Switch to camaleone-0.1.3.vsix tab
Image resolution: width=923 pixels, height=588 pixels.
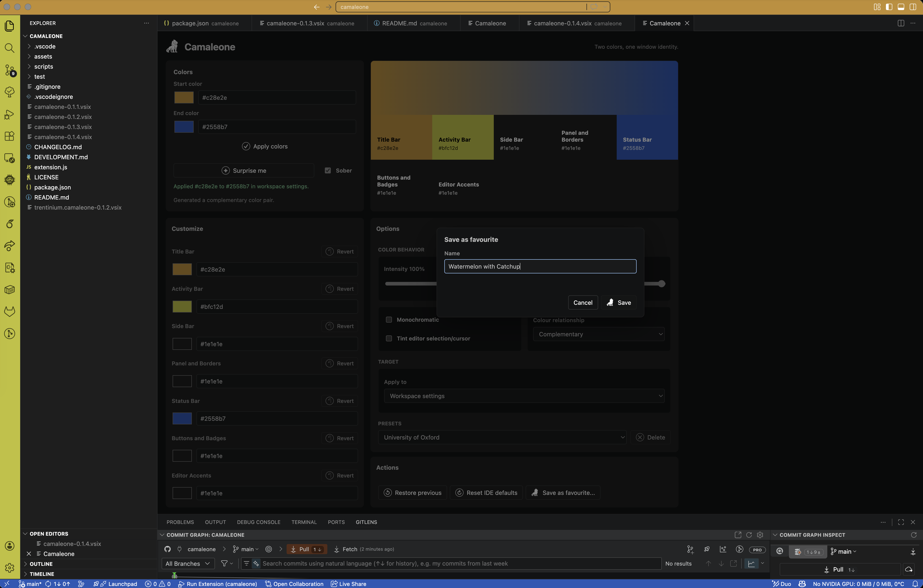310,23
